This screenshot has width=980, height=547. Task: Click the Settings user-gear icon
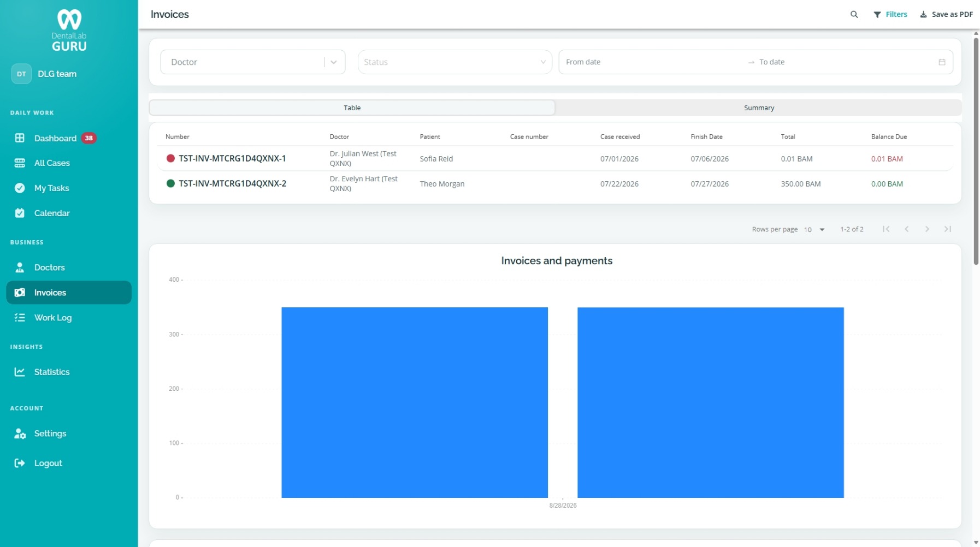pyautogui.click(x=20, y=433)
